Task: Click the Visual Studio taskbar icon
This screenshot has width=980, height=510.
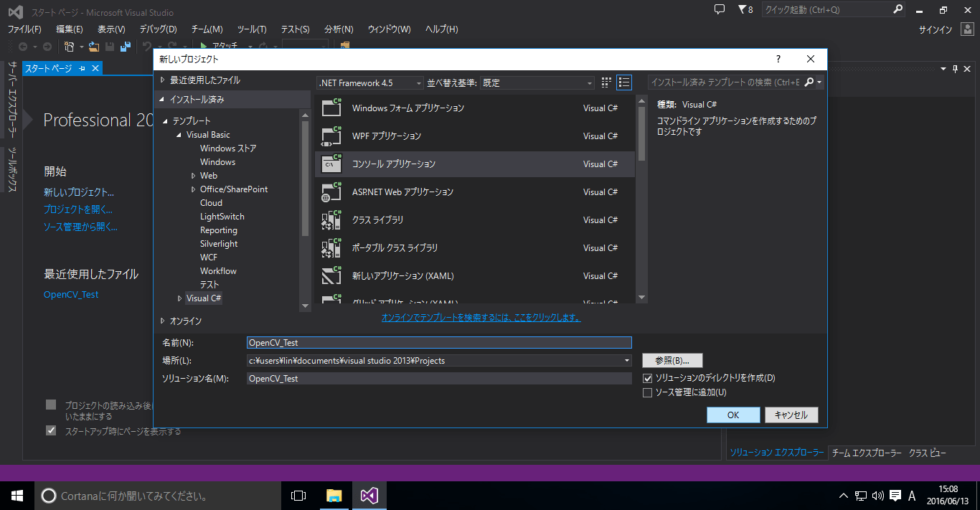Action: coord(369,496)
